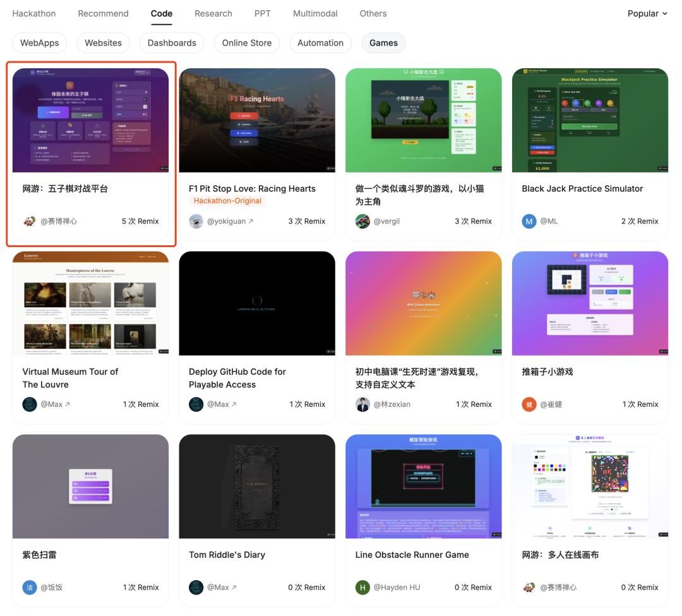682x616 pixels.
Task: Click the @vergil username
Action: pos(386,221)
